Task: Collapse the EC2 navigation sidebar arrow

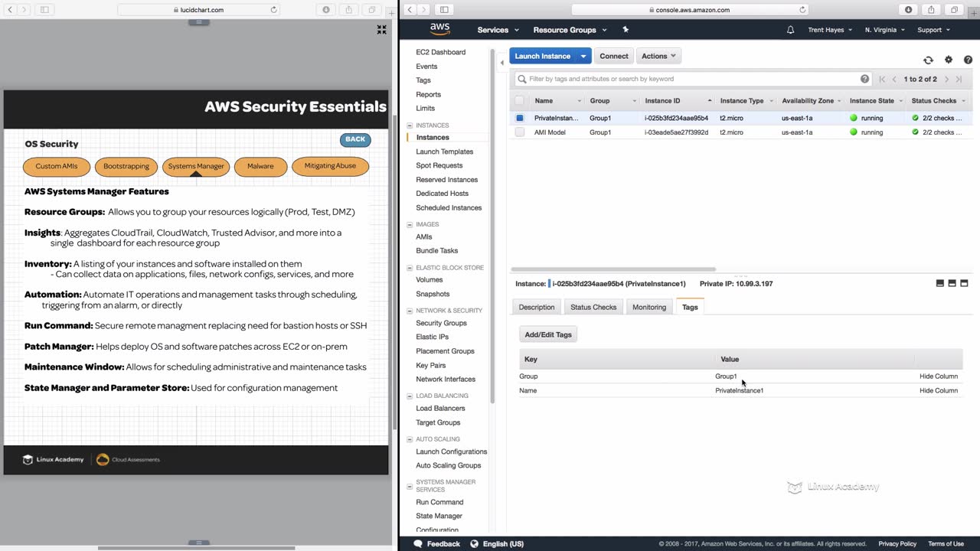Action: (502, 63)
